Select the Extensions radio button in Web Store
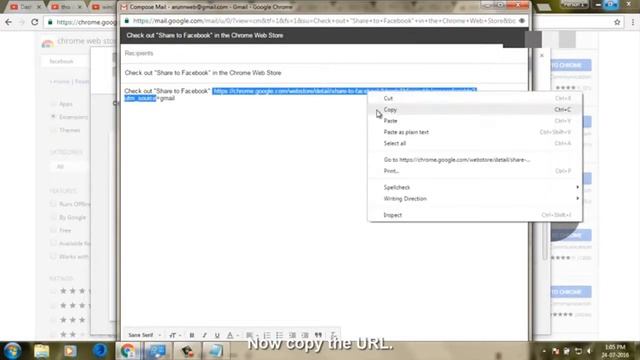The image size is (640, 360). pyautogui.click(x=53, y=117)
